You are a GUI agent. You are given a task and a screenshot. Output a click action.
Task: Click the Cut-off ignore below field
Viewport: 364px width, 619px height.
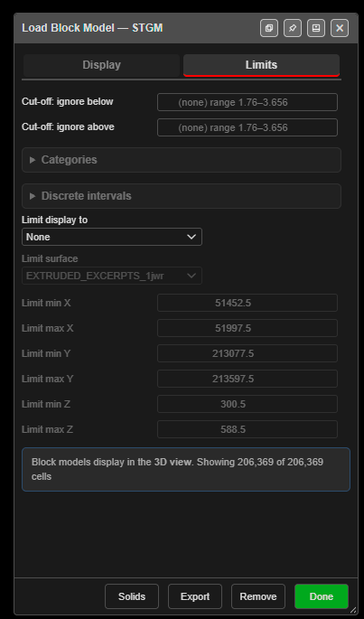[247, 102]
